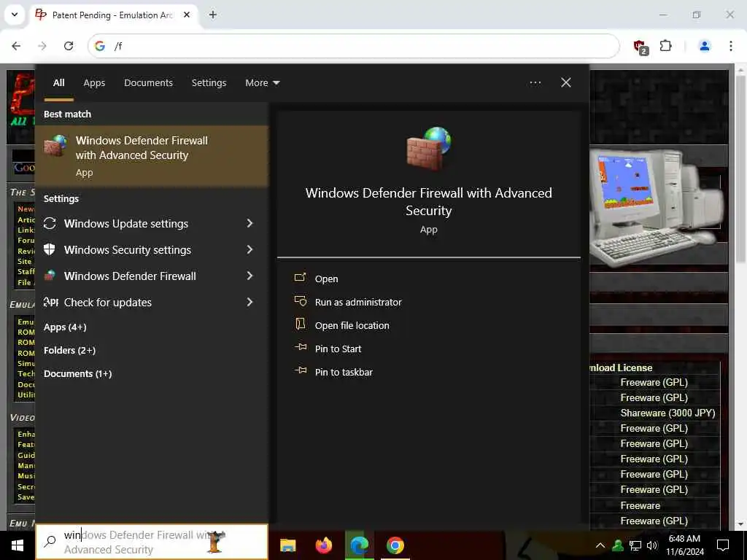Open Chrome tab search dropdown
747x560 pixels.
click(x=15, y=15)
